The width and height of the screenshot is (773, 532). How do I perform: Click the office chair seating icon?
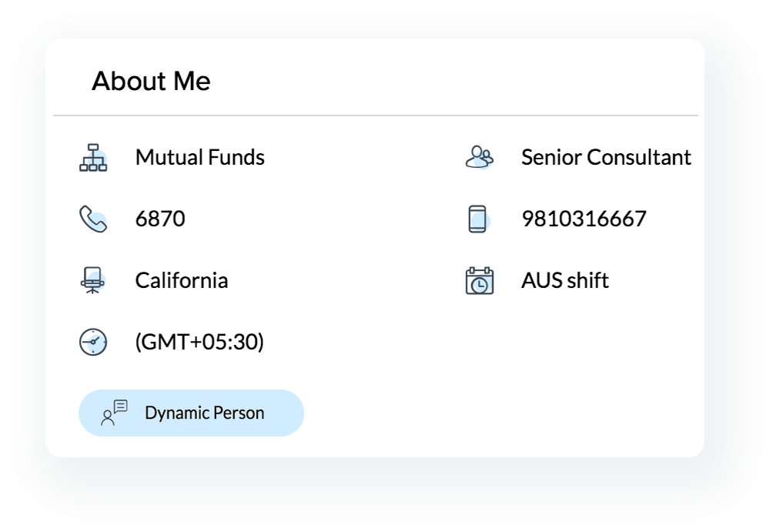coord(93,280)
